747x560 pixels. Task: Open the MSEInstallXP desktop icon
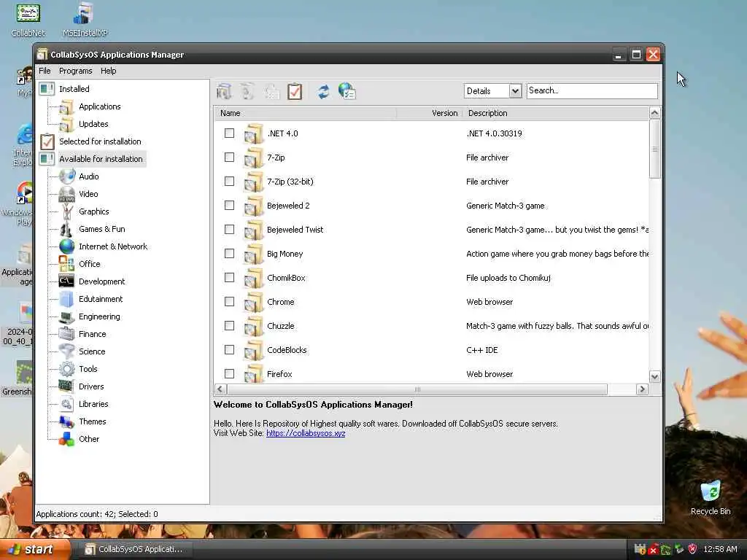click(85, 20)
